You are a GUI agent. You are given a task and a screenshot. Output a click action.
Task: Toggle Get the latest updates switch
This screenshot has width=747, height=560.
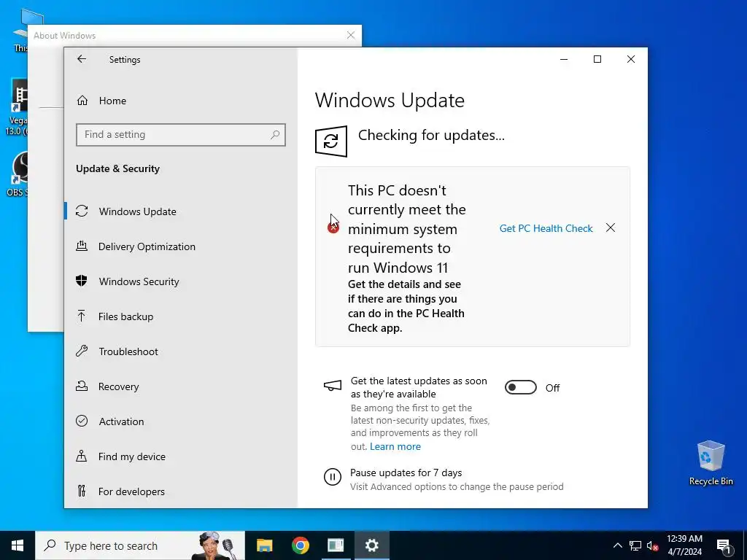(x=521, y=388)
